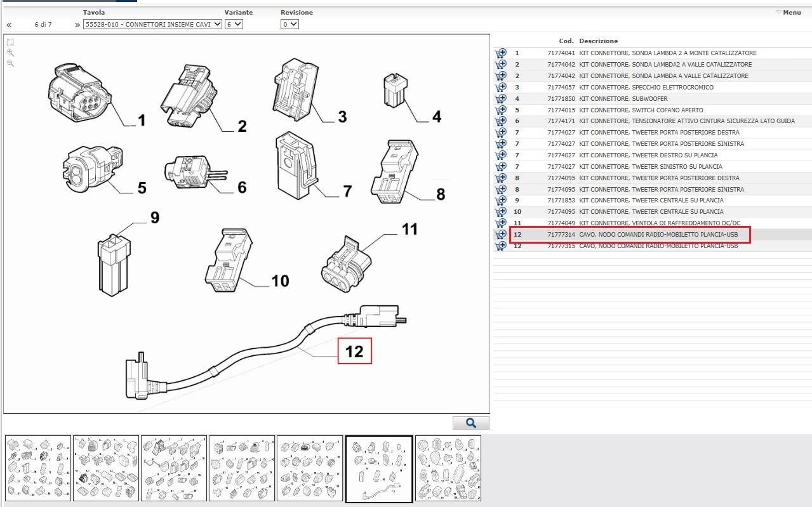This screenshot has height=507, width=812.
Task: Click the fit-to-view icon above zoom tools
Action: [x=10, y=42]
